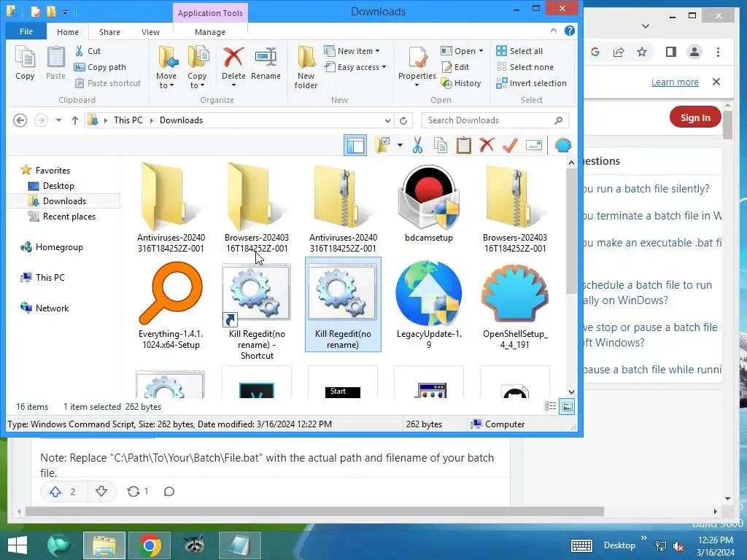
Task: Click the email icon in the Classic toolbar
Action: coord(534,145)
